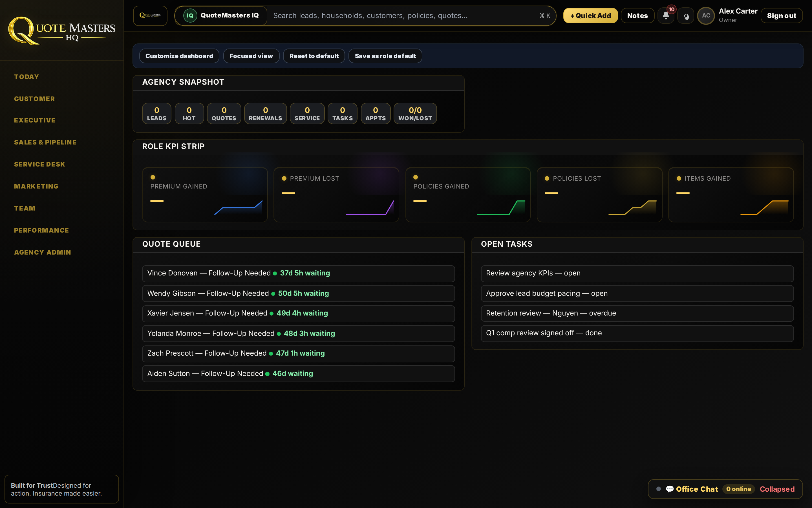812x508 pixels.
Task: Click the notification count badge 10
Action: pyautogui.click(x=671, y=9)
